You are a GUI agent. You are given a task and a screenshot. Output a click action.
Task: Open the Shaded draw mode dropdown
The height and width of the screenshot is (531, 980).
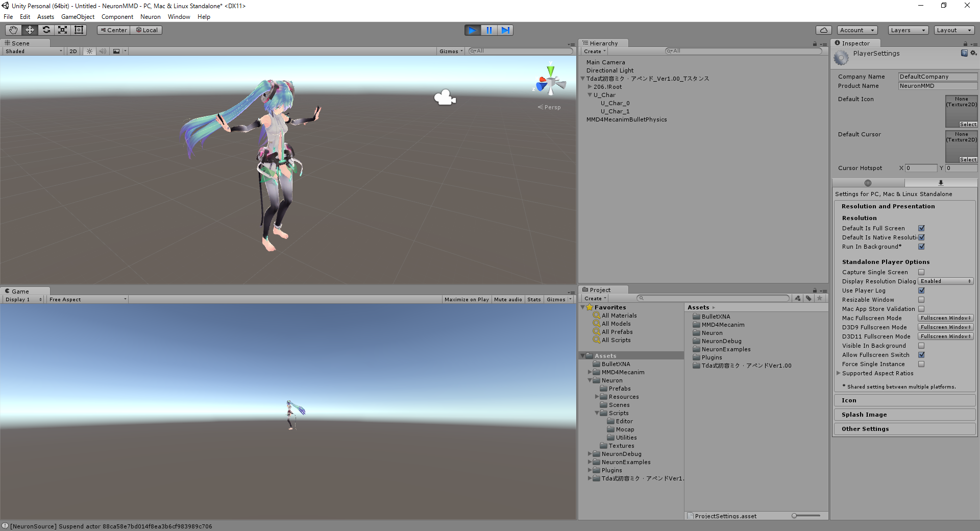pos(32,51)
